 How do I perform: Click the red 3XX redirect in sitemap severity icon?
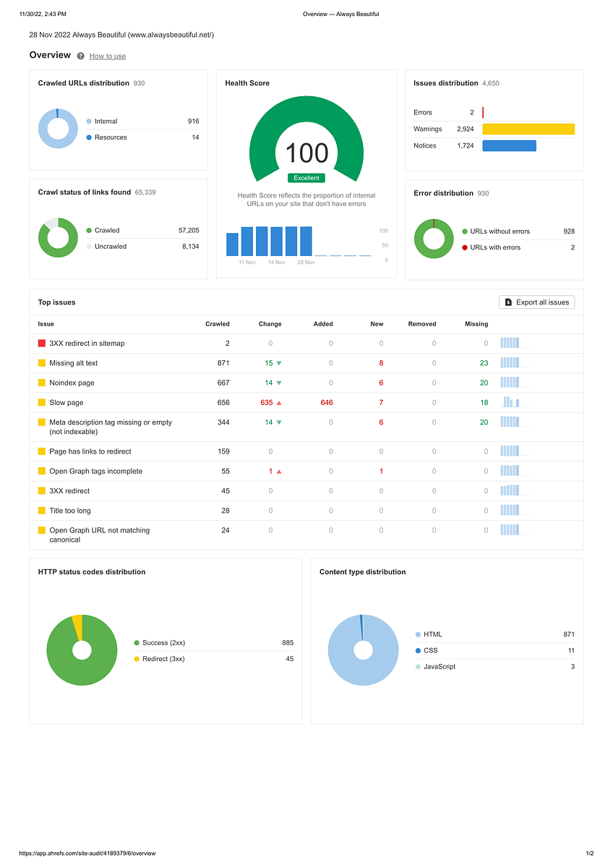pos(42,344)
